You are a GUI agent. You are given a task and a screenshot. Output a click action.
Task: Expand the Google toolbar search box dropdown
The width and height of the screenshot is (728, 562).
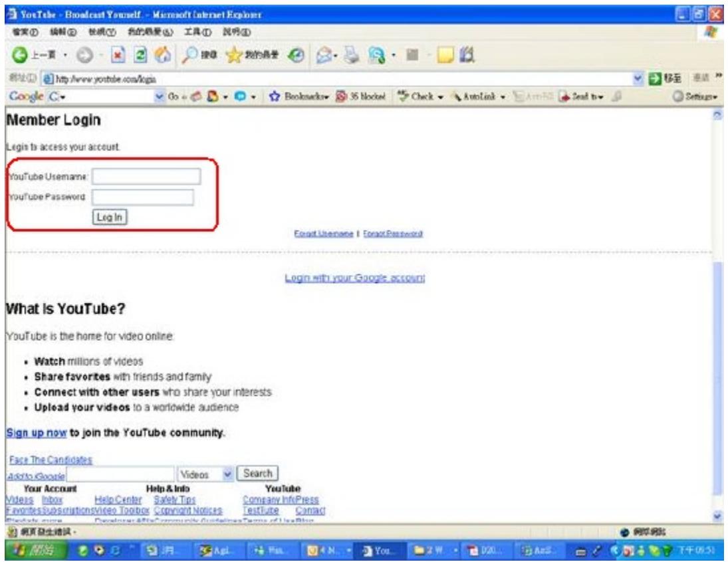[160, 96]
